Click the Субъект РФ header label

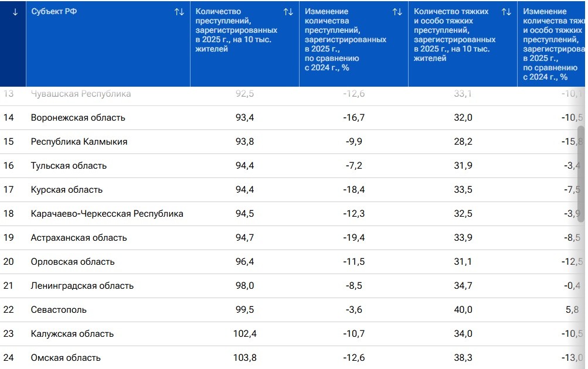click(54, 12)
